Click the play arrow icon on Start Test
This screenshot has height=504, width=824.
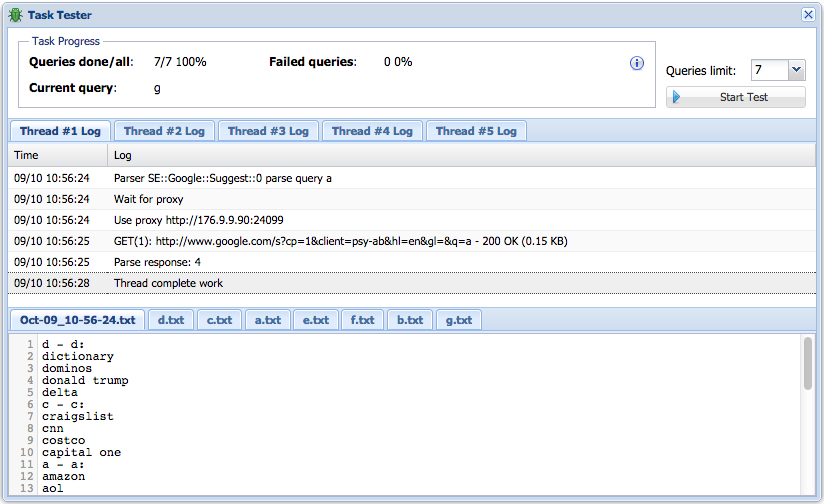pyautogui.click(x=676, y=97)
